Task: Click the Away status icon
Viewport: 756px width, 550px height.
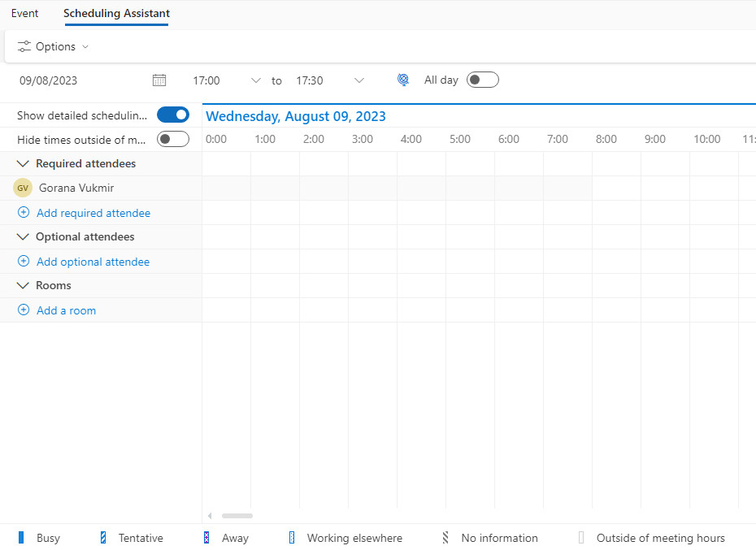Action: point(205,538)
